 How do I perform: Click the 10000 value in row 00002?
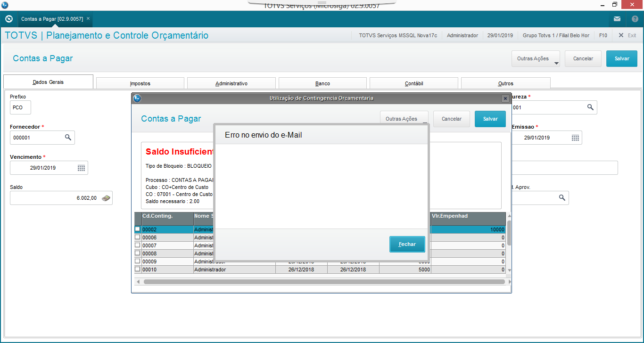468,229
